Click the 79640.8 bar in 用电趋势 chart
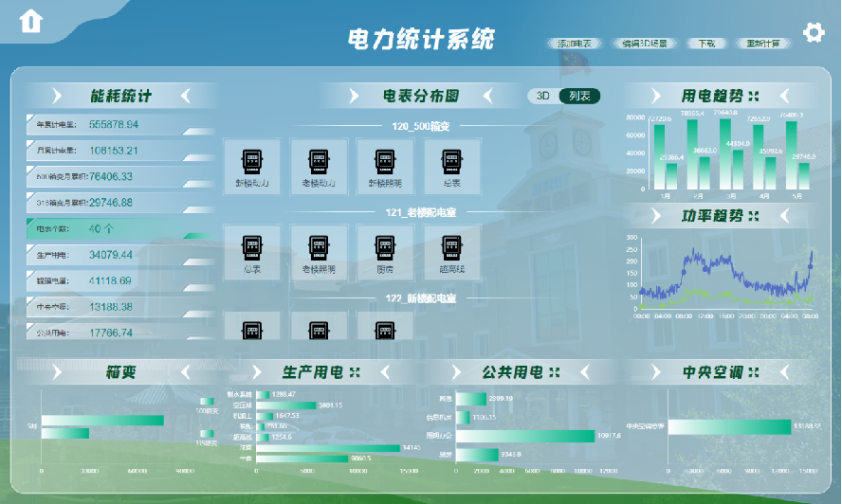The image size is (842, 504). coord(725,154)
